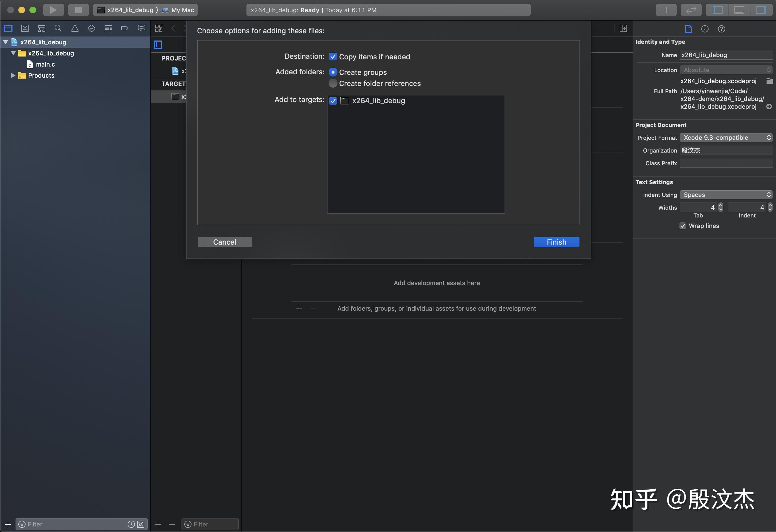Open the Report navigator speech bubble icon
Screen dimensions: 776x532
tap(142, 28)
